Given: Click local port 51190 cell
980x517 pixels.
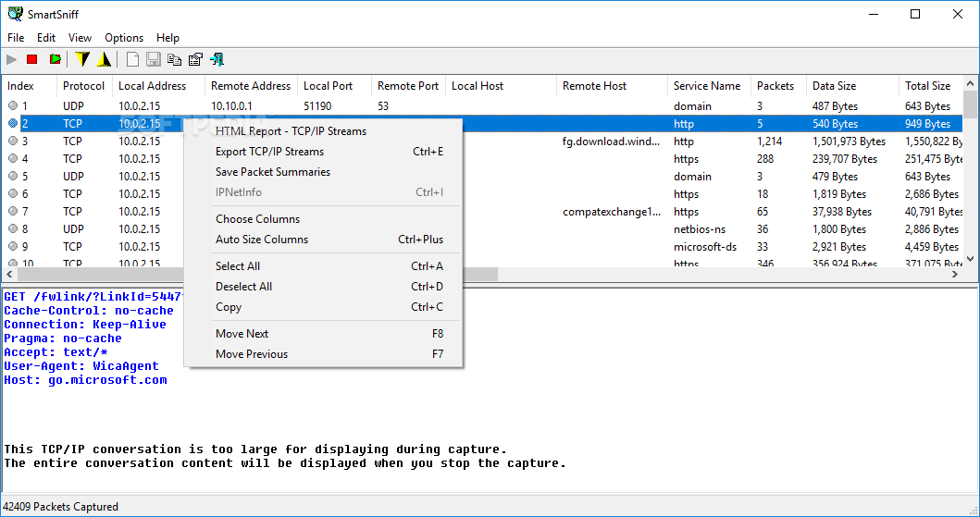Looking at the screenshot, I should point(317,106).
